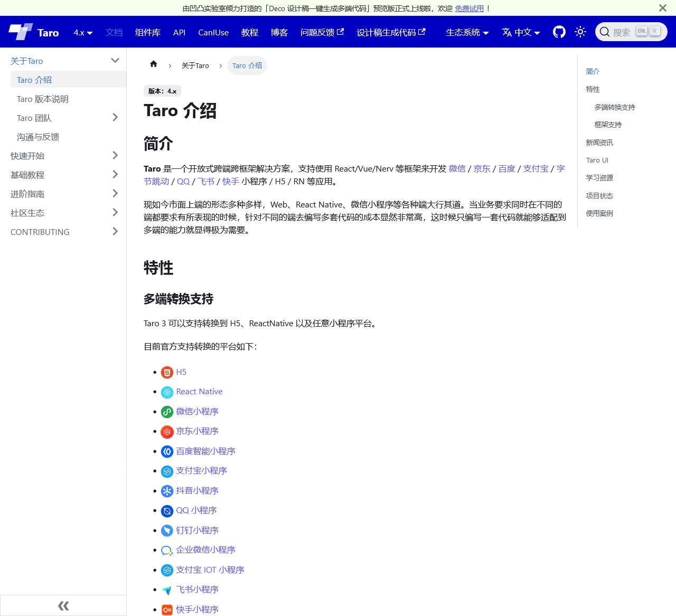
Task: Open the 文档 navbar item
Action: tap(114, 32)
